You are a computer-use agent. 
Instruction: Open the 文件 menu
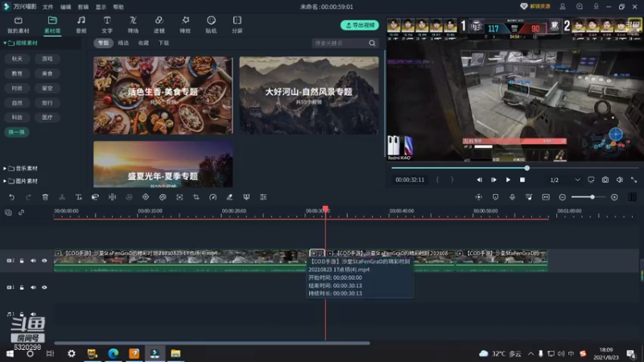[47, 7]
